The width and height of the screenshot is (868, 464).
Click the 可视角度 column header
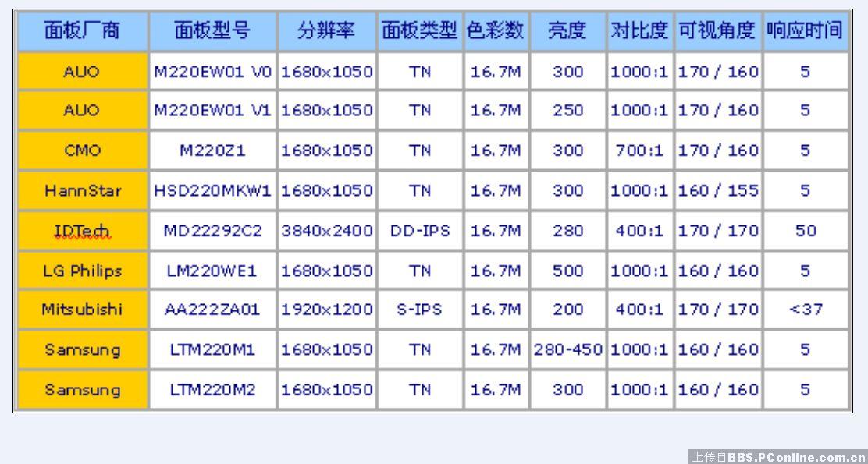pos(718,31)
